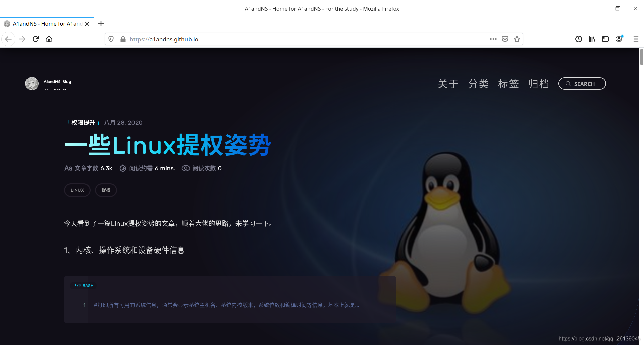Open the Firefox account icon
This screenshot has width=644, height=345.
(x=619, y=39)
